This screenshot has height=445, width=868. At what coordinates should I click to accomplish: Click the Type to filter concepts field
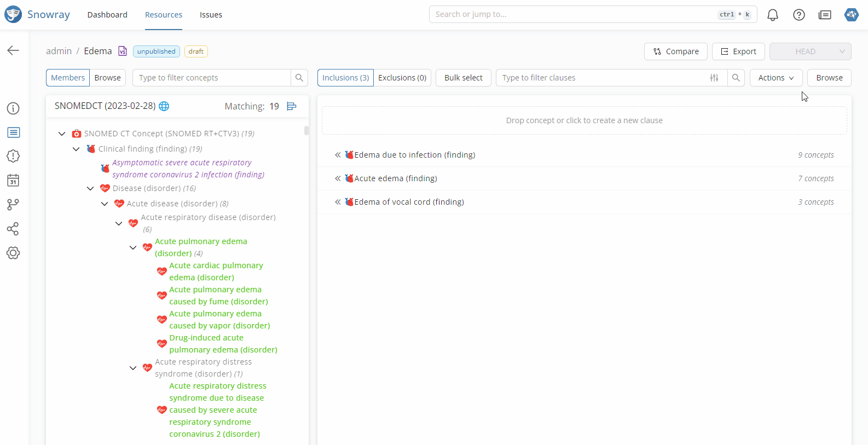(212, 78)
